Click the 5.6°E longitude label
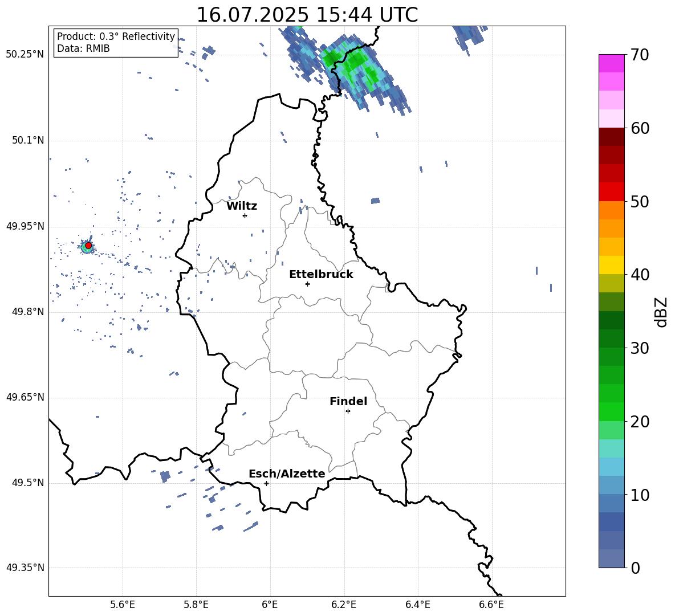 [123, 605]
